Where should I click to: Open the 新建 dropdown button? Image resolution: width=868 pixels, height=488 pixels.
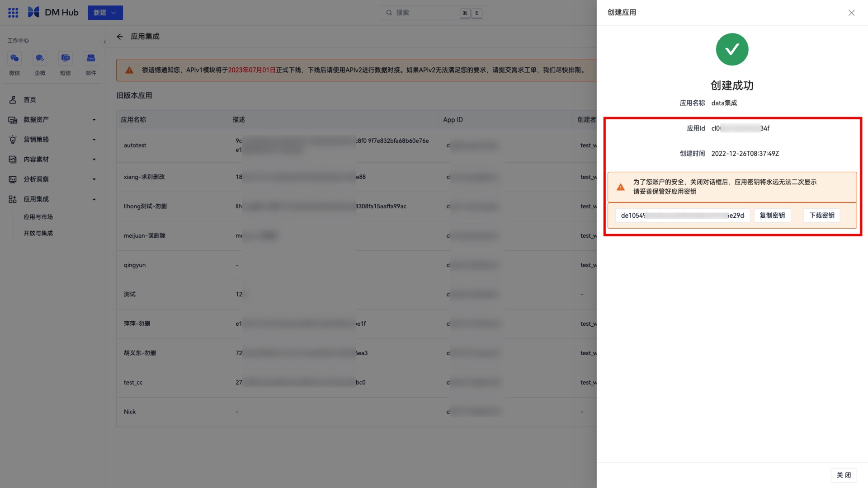[105, 13]
